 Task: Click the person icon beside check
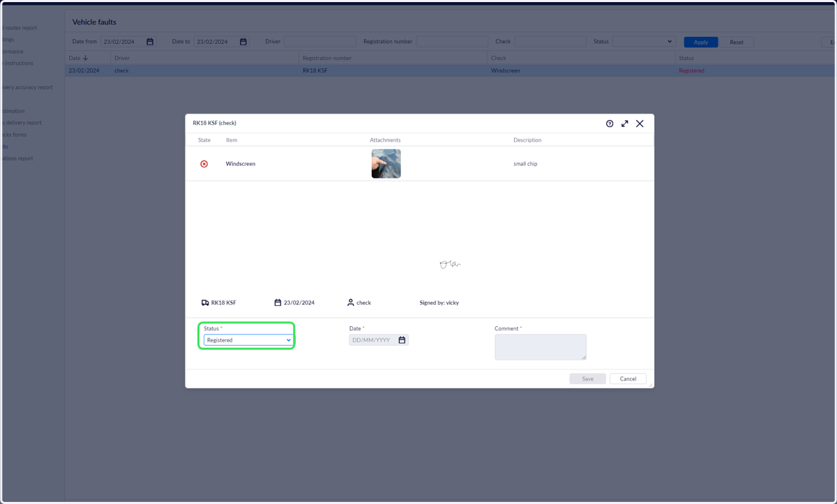351,303
